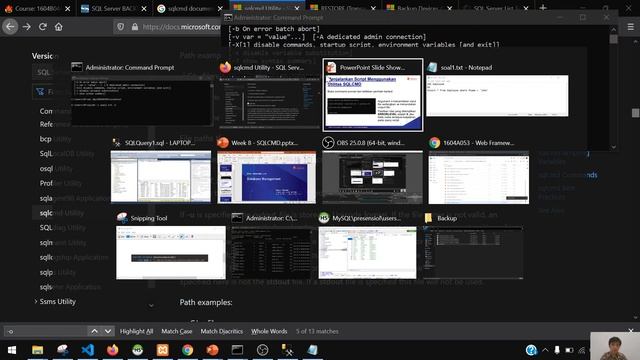
Task: Toggle Match Diacritics in find bar
Action: point(222,331)
